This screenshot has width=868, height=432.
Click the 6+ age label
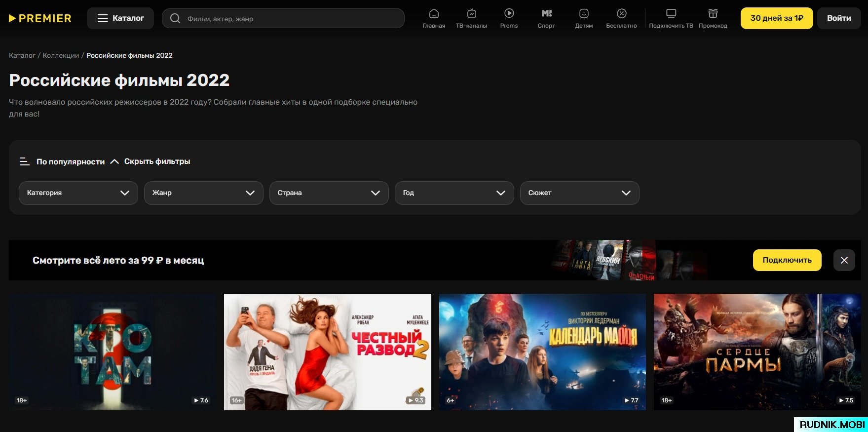pos(451,400)
